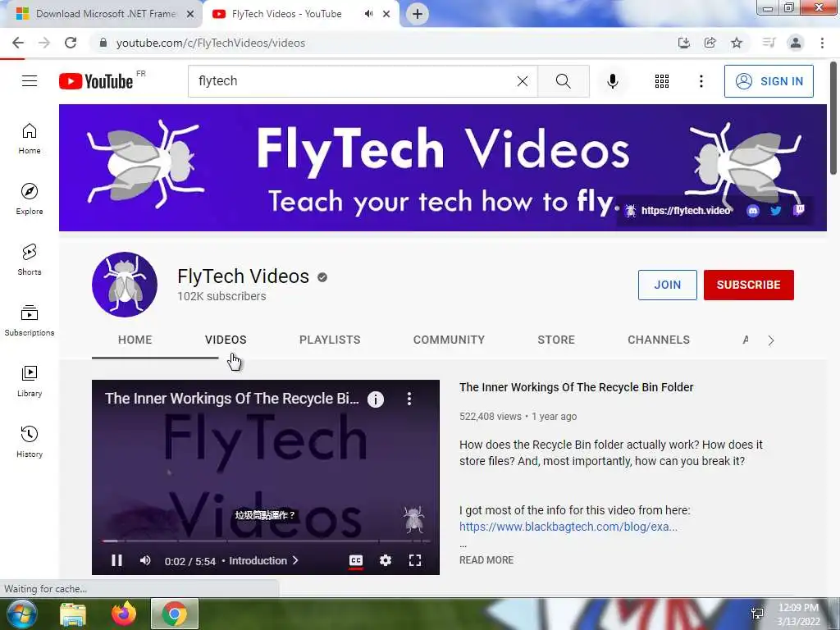Open the YouTube hamburger guide menu
The image size is (840, 630).
pyautogui.click(x=30, y=81)
